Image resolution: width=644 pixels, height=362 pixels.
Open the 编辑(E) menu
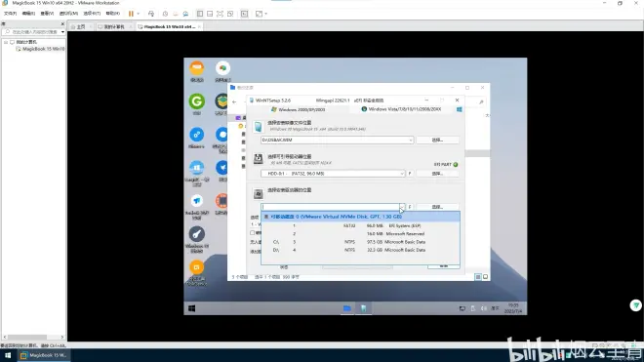[28, 14]
